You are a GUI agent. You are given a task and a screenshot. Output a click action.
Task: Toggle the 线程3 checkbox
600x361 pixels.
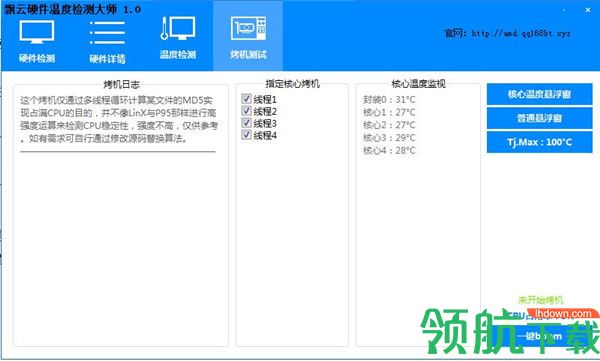(246, 123)
